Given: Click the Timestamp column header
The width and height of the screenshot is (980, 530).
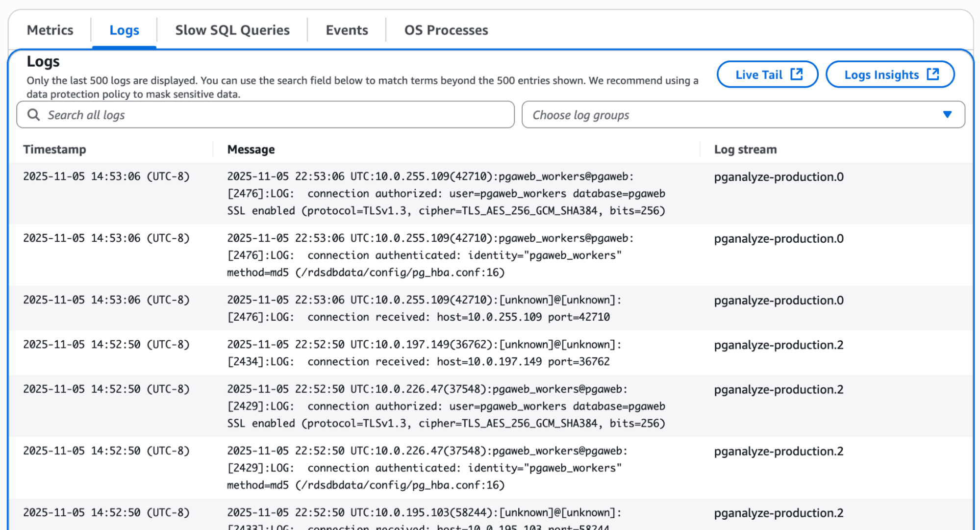Looking at the screenshot, I should click(x=54, y=150).
